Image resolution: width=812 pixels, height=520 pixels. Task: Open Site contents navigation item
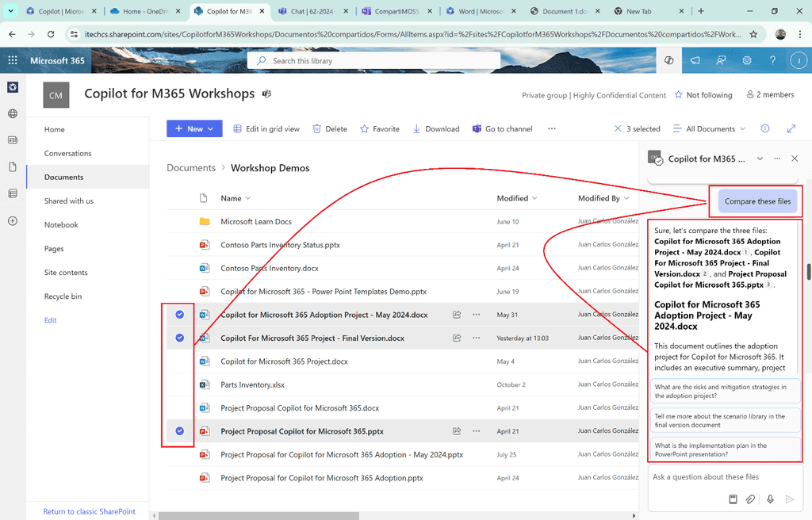[x=66, y=273]
